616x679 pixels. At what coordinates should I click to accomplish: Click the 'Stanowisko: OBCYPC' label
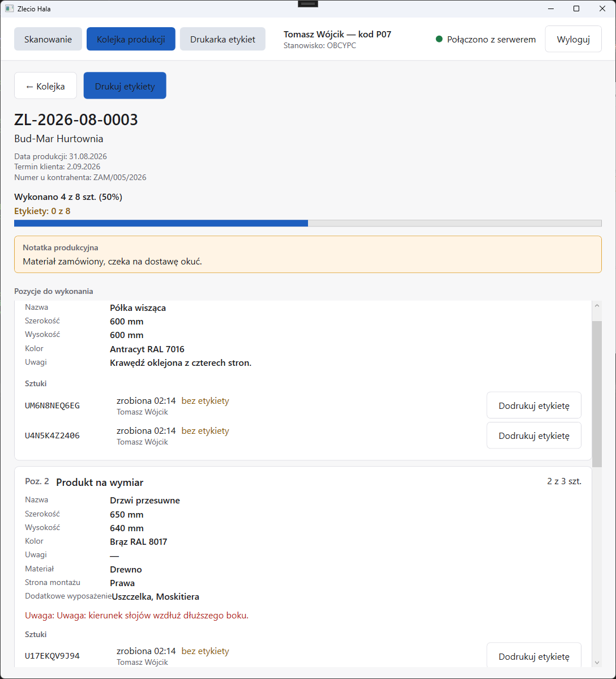pos(320,45)
